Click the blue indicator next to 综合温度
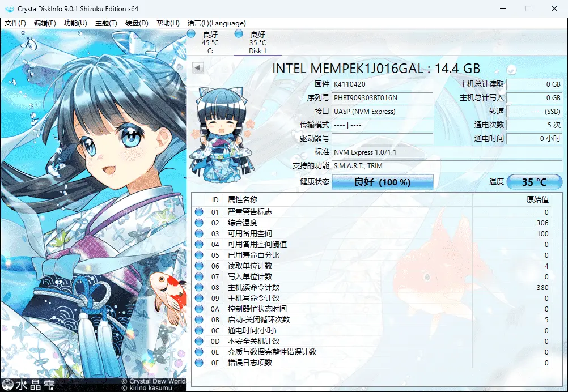The height and width of the screenshot is (392, 568). [x=199, y=222]
